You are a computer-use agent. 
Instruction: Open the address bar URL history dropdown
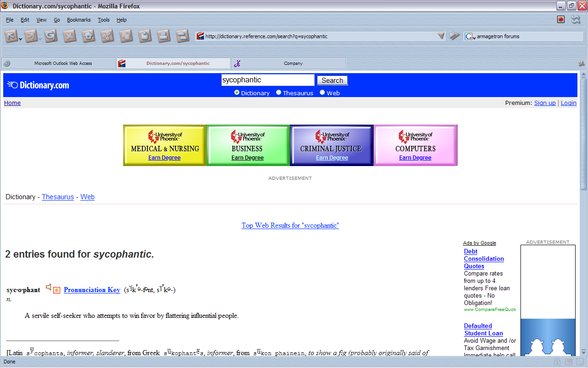tap(441, 36)
